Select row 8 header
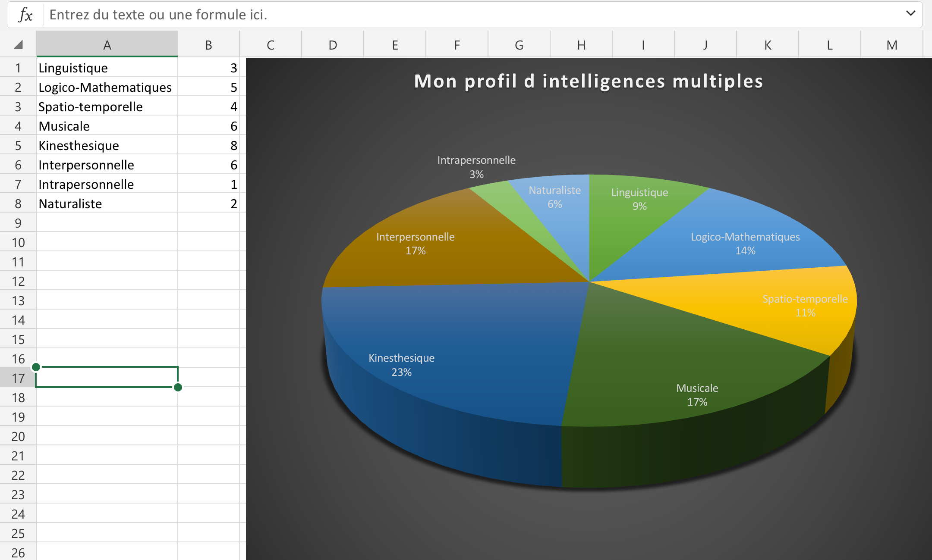Viewport: 932px width, 560px height. coord(17,203)
